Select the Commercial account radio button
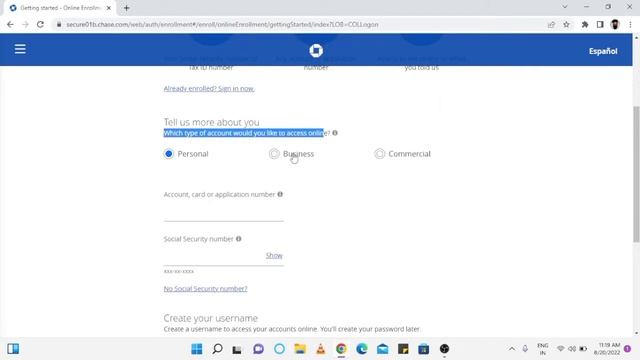640x360 pixels. [x=380, y=154]
